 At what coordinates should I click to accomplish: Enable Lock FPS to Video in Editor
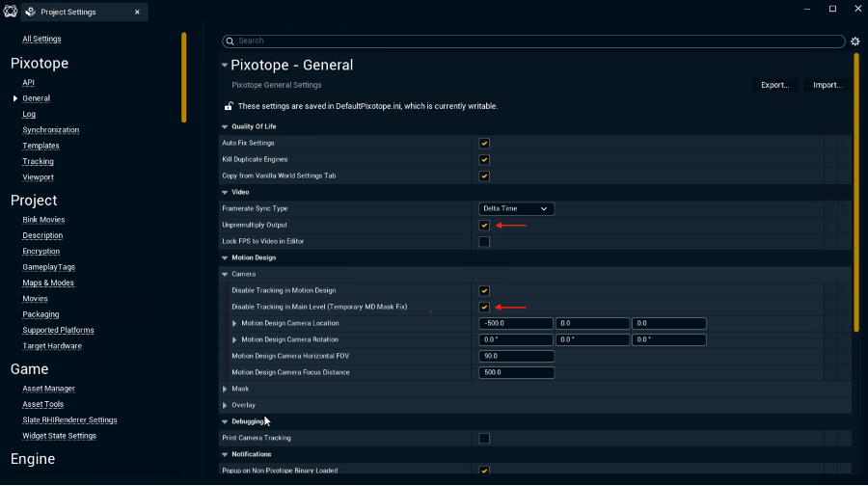(484, 241)
